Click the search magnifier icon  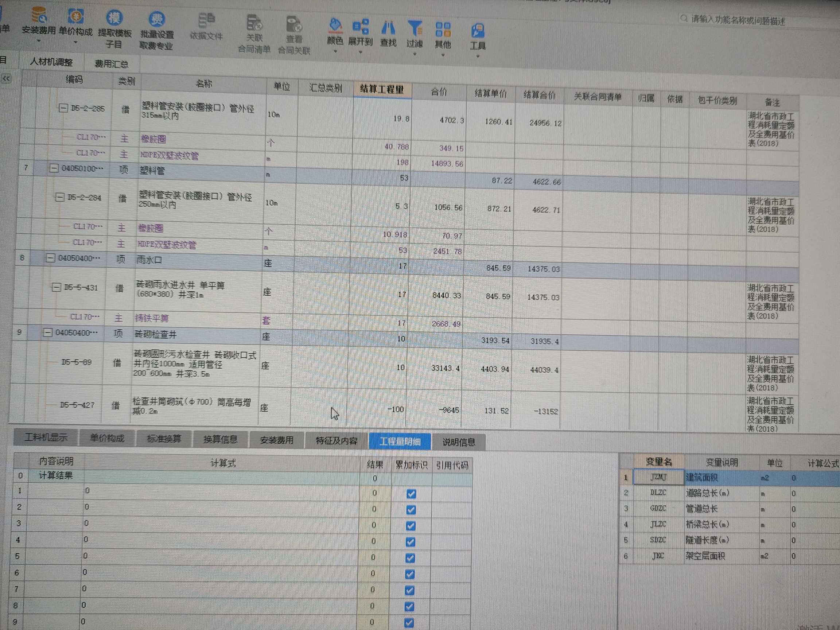pyautogui.click(x=684, y=18)
